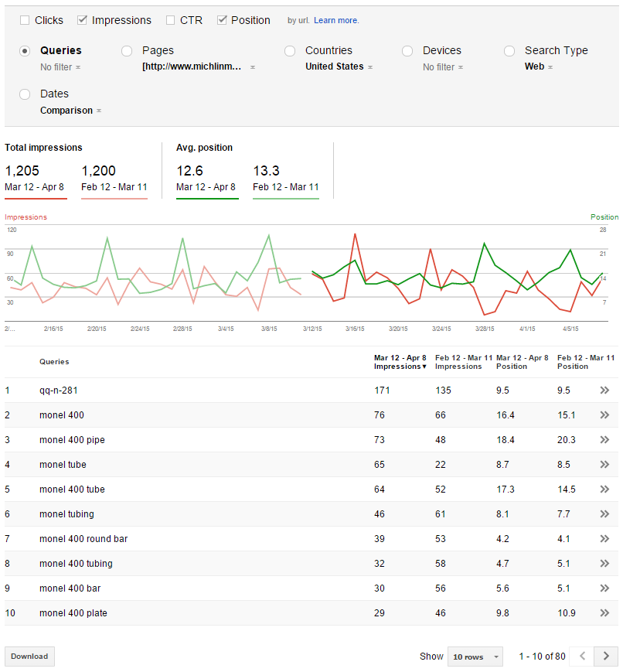The height and width of the screenshot is (672, 623).
Task: Open the Learn more link
Action: click(336, 20)
